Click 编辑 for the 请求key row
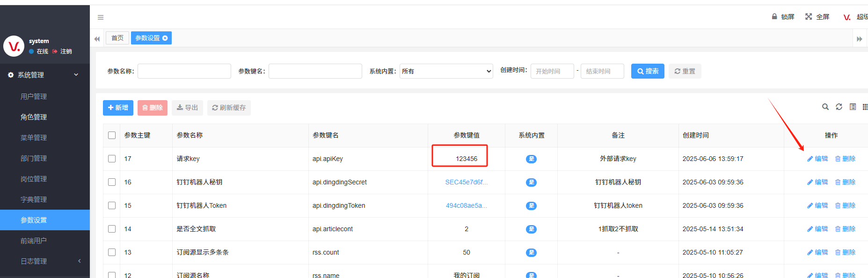The height and width of the screenshot is (278, 868). point(817,159)
